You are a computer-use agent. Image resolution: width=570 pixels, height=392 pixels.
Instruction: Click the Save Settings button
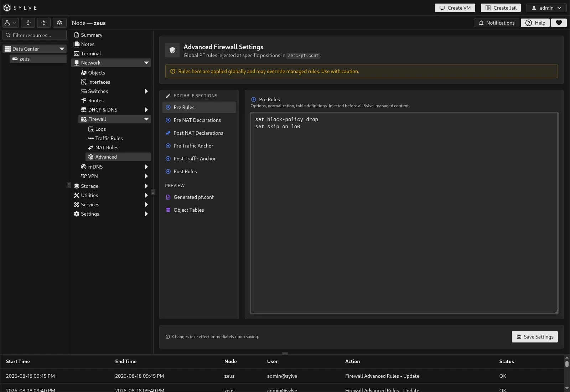(x=535, y=337)
